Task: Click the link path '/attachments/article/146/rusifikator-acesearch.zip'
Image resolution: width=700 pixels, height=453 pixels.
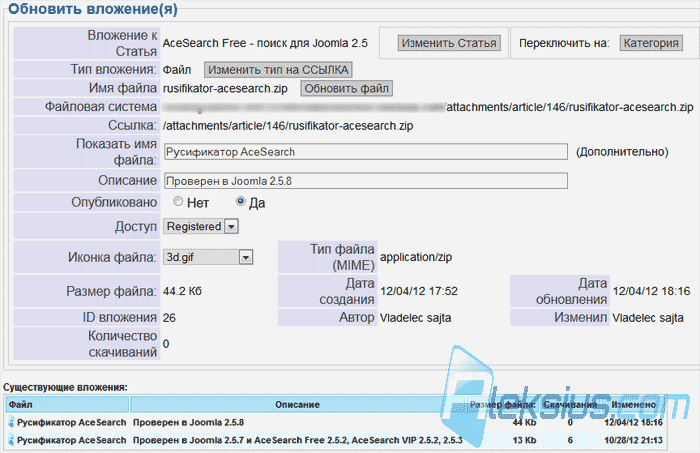Action: 288,126
